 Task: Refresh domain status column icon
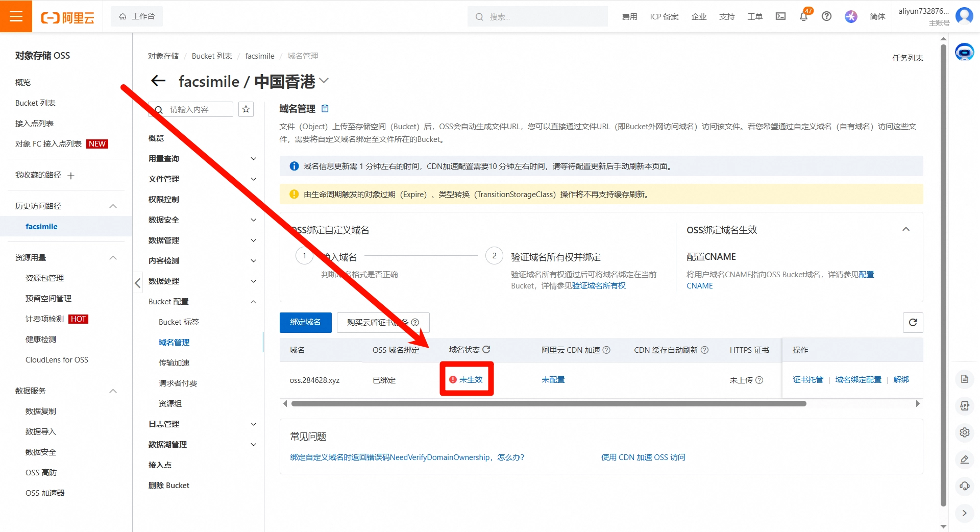click(x=486, y=349)
